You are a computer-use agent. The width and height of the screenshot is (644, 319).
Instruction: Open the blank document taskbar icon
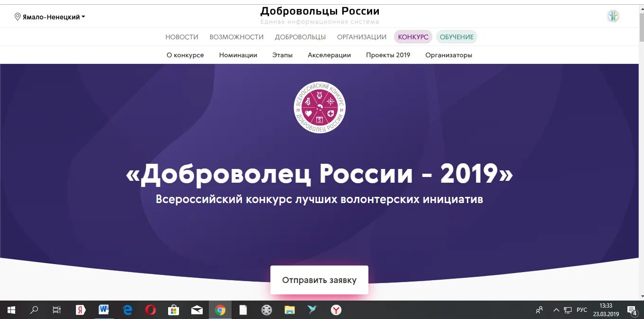pyautogui.click(x=243, y=310)
